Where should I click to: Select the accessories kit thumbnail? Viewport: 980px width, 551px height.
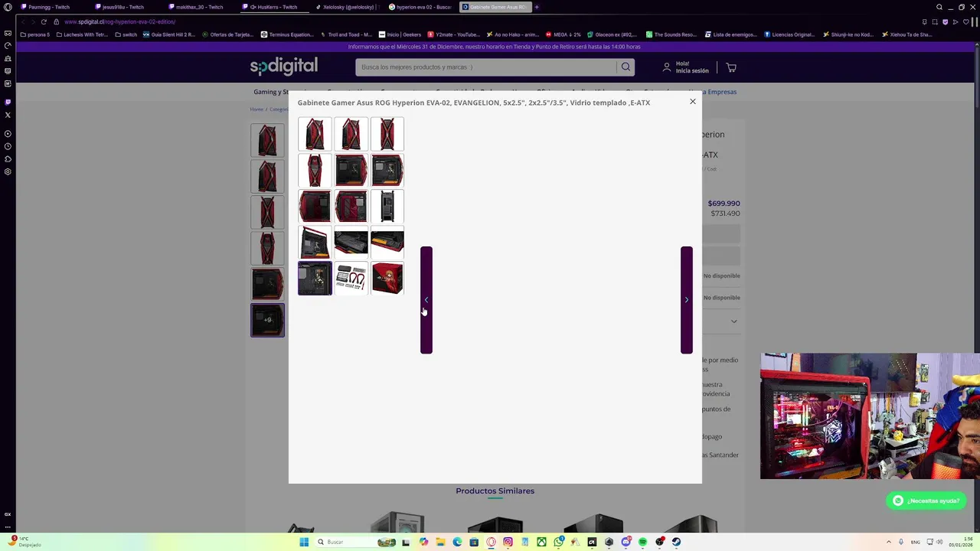click(351, 279)
